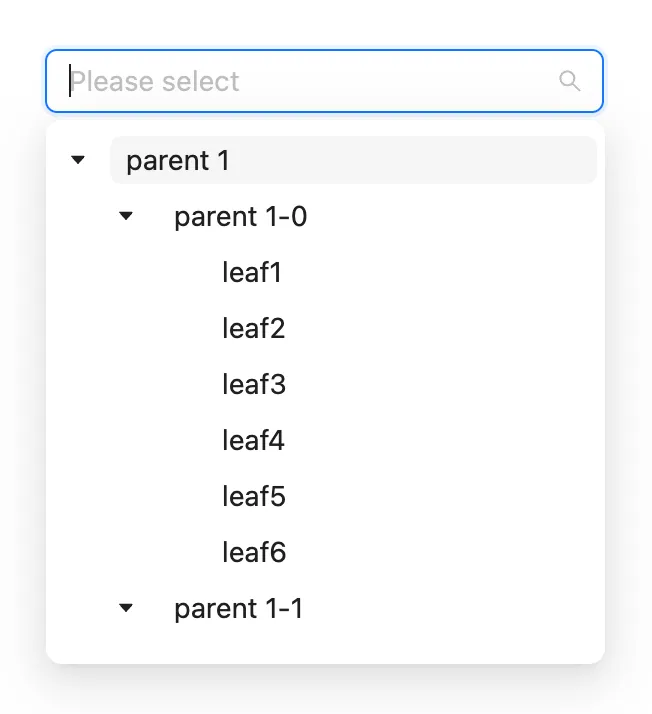Image resolution: width=652 pixels, height=714 pixels.
Task: Click the leaf5 entry
Action: (254, 497)
